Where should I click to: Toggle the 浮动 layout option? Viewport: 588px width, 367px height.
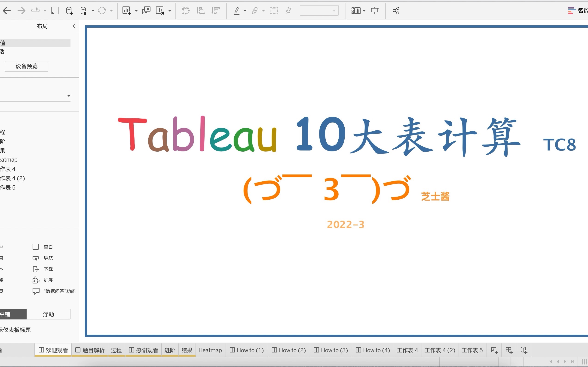coord(48,314)
